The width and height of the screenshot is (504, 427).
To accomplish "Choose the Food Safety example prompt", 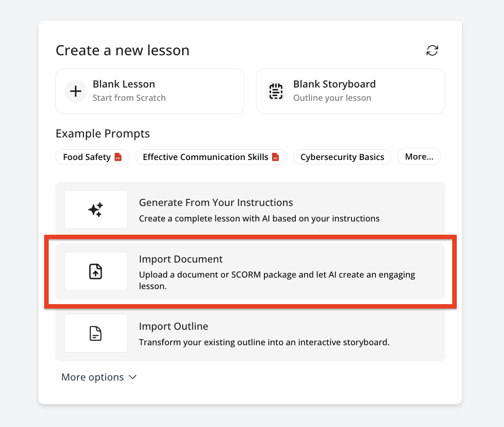I will click(87, 157).
